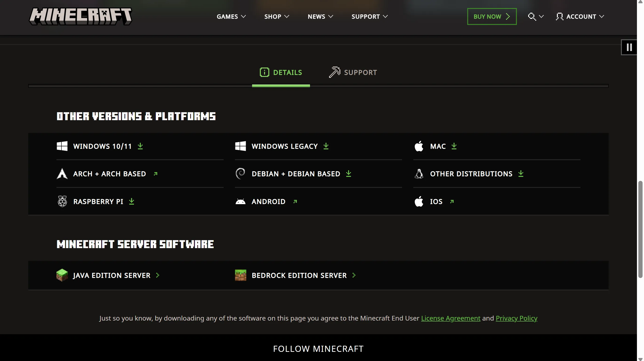
Task: Open Debian + Debian Based download
Action: [x=294, y=174]
